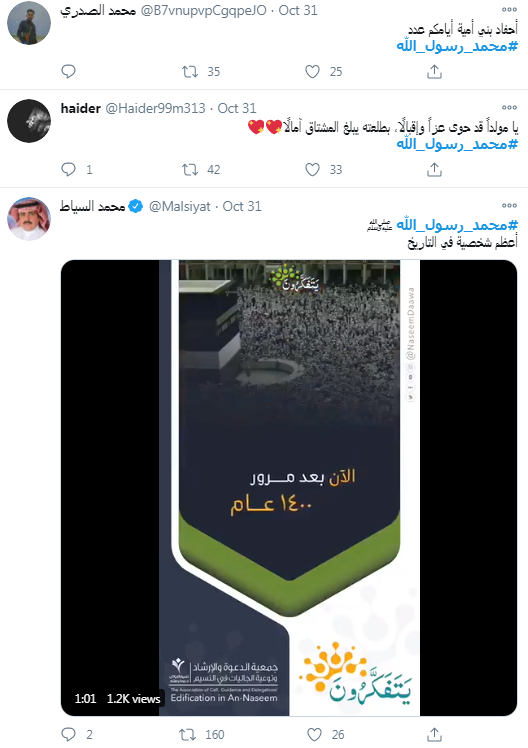
Task: Share the @Malsiyat video tweet
Action: pos(434,734)
